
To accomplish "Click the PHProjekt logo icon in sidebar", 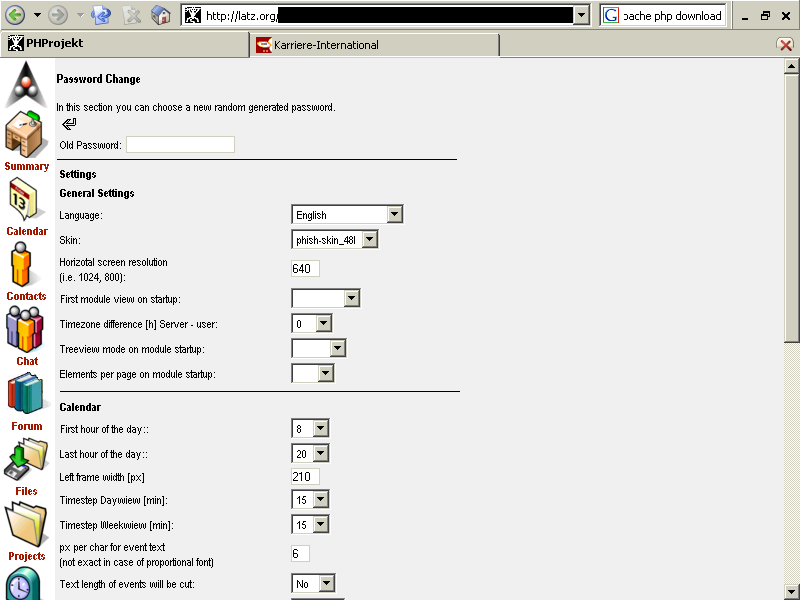I will [26, 84].
